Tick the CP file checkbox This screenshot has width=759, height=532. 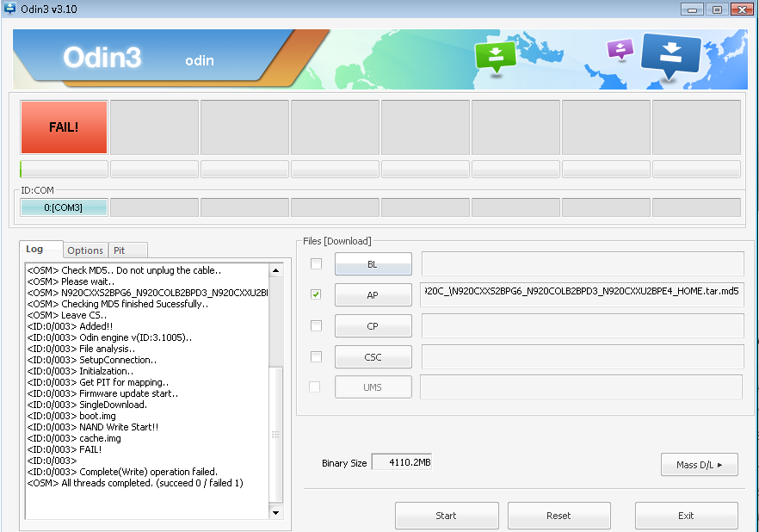tap(316, 325)
